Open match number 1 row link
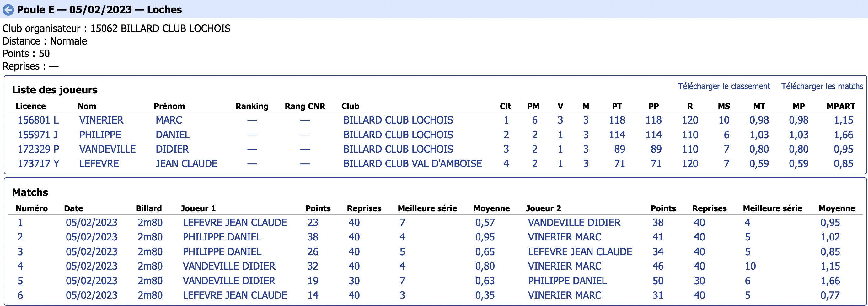Viewport: 868px width, 306px height. [x=20, y=223]
